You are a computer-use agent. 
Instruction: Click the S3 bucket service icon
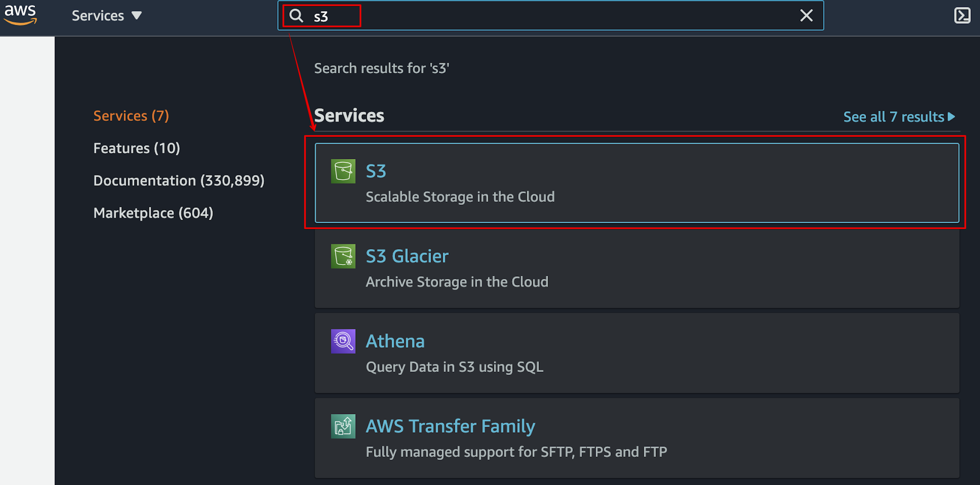[x=343, y=171]
